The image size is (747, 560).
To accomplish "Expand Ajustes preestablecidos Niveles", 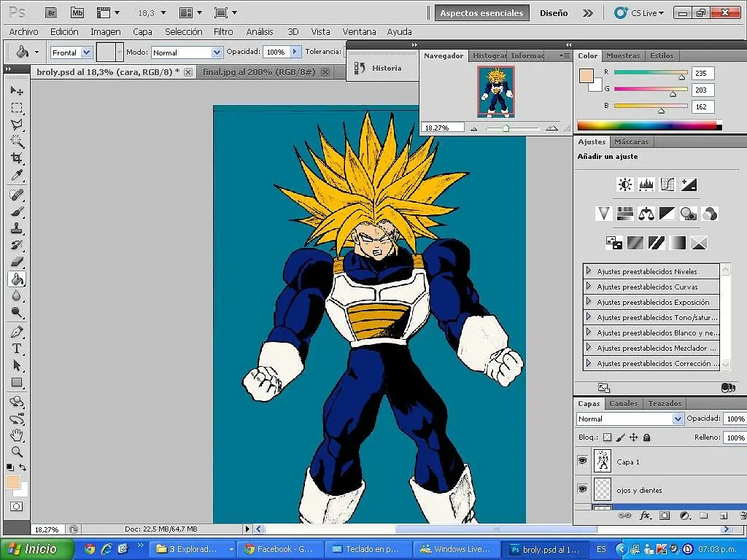I will 589,271.
